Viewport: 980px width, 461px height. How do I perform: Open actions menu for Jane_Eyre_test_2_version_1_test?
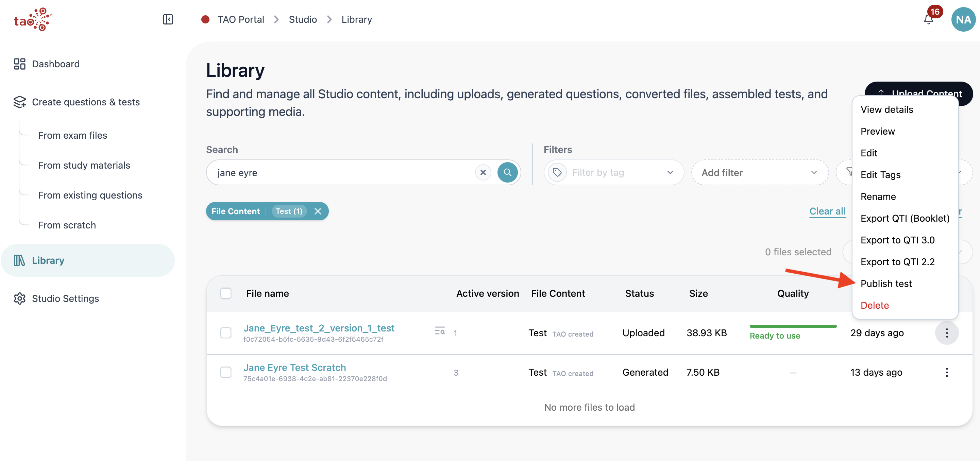947,333
